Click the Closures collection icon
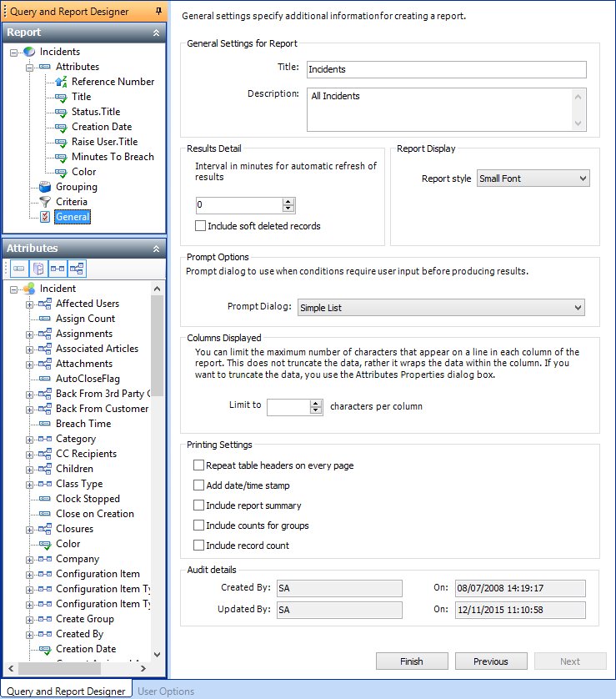The height and width of the screenshot is (699, 616). click(45, 529)
